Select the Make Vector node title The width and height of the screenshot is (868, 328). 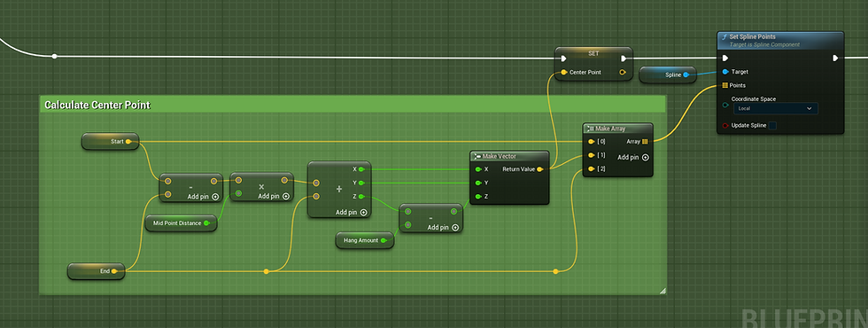point(499,156)
